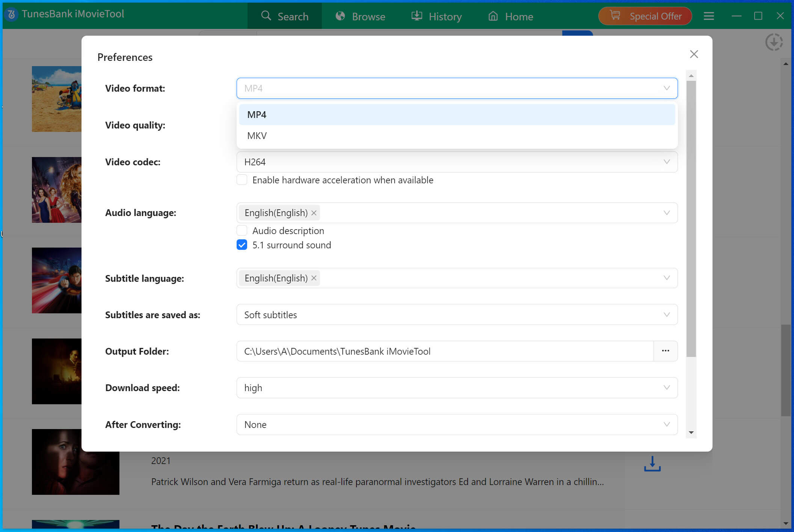Open the hamburger menu
Screen dimensions: 794x532
709,16
